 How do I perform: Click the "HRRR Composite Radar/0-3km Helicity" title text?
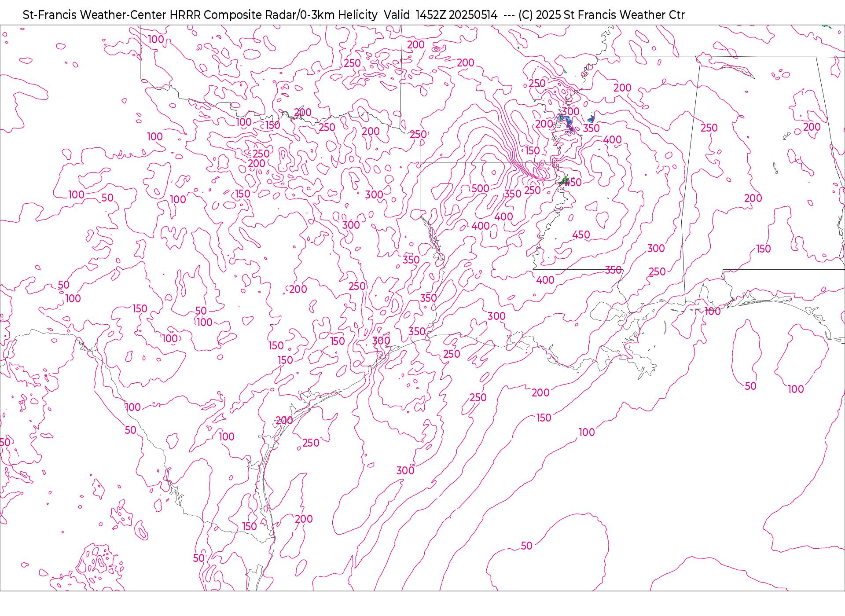273,15
